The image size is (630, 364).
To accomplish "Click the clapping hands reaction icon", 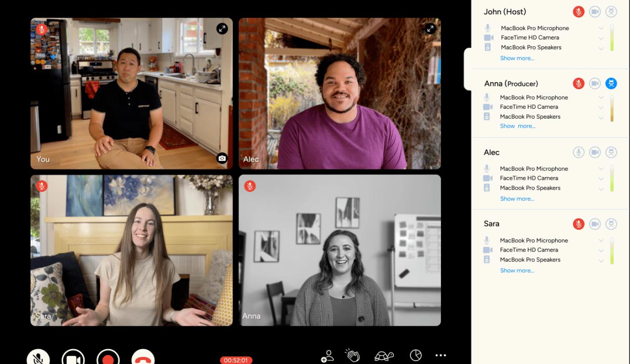I will pos(352,355).
